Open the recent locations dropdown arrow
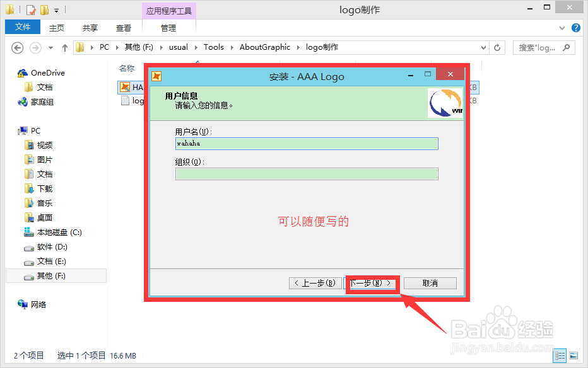 pyautogui.click(x=50, y=48)
